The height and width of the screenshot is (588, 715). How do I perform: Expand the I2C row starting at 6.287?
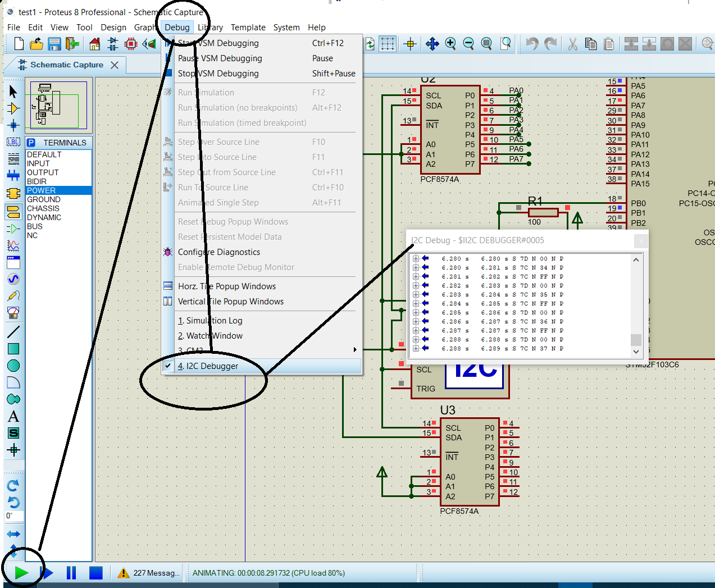point(416,331)
